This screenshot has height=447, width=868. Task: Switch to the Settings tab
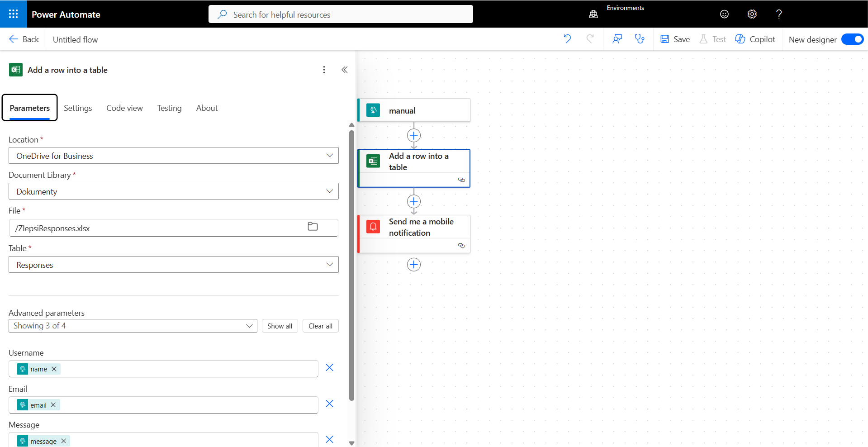(78, 108)
